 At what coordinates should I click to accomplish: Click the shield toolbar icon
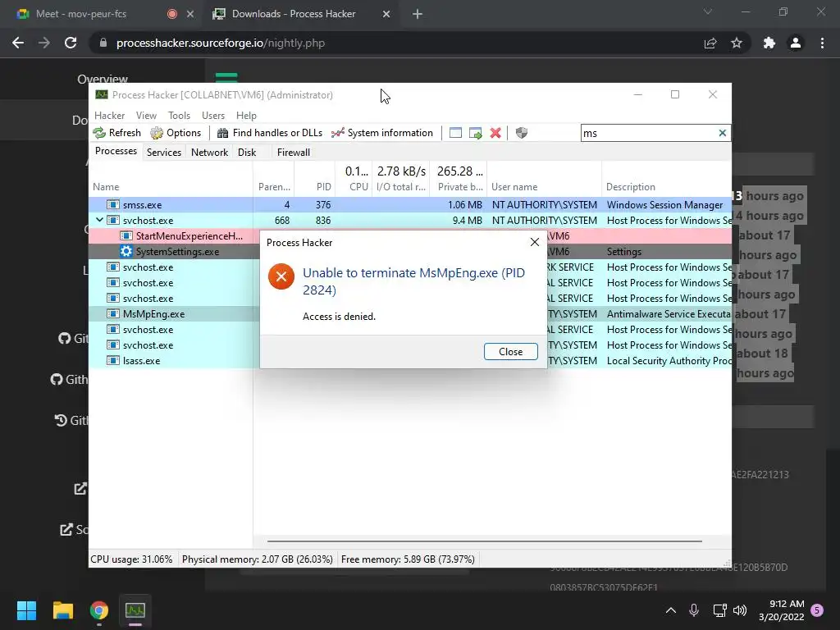tap(521, 133)
